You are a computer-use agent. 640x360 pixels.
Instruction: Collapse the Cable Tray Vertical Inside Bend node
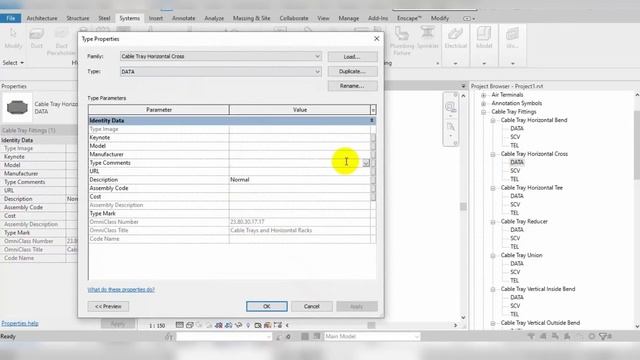493,289
